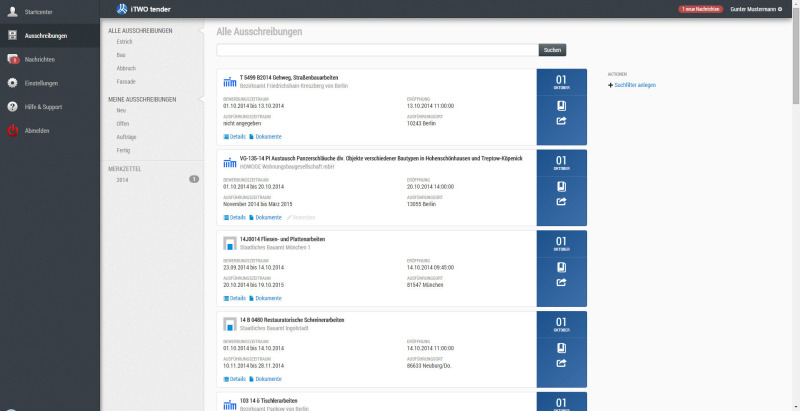Click the Einstellungen gear icon
Image resolution: width=800 pixels, height=411 pixels.
[12, 83]
